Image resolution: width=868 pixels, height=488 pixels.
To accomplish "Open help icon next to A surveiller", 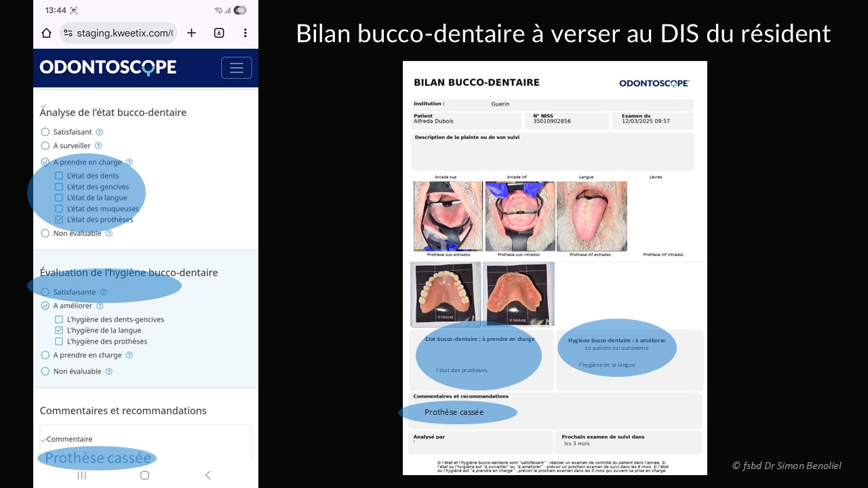I will click(98, 146).
